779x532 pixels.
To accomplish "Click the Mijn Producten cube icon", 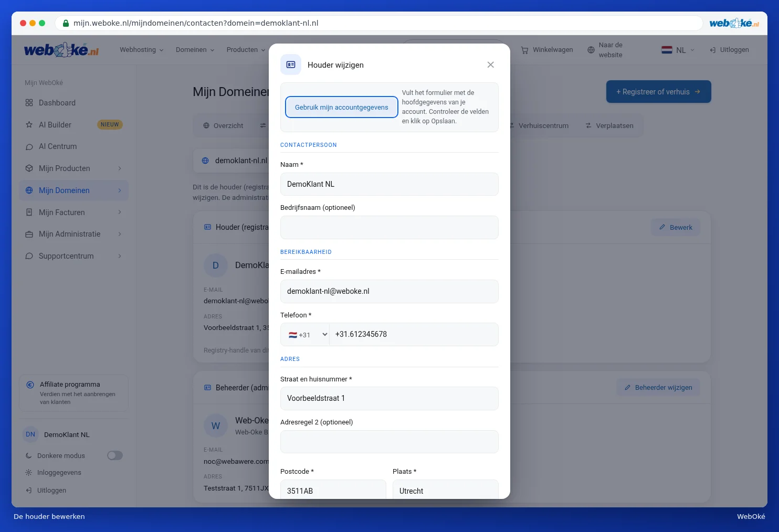I will [29, 168].
